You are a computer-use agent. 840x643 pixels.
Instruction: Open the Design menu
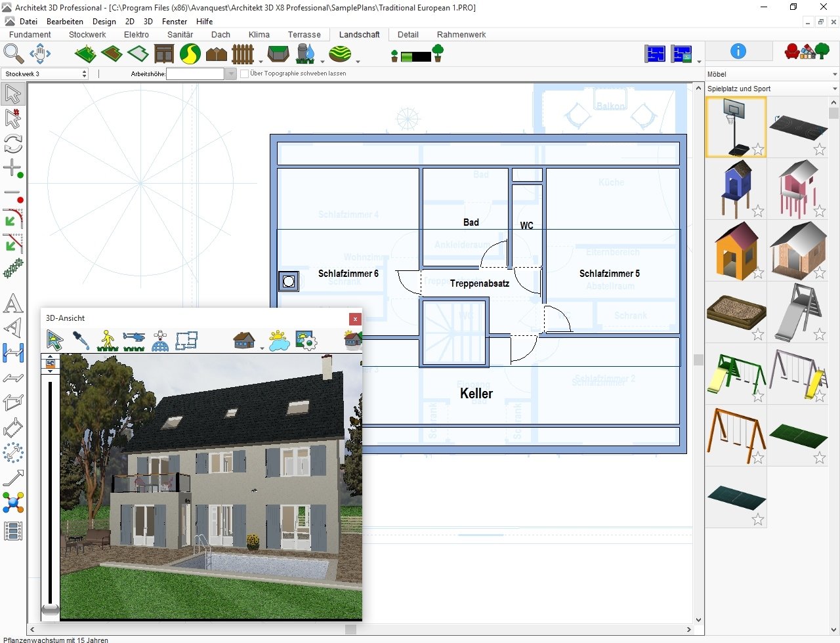[x=104, y=21]
